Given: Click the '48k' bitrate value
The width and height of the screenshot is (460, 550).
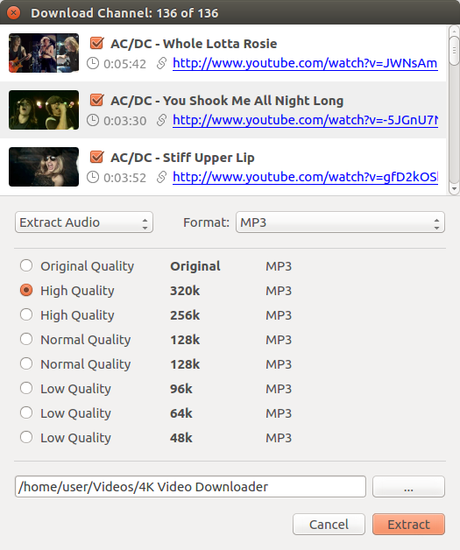Looking at the screenshot, I should [181, 438].
